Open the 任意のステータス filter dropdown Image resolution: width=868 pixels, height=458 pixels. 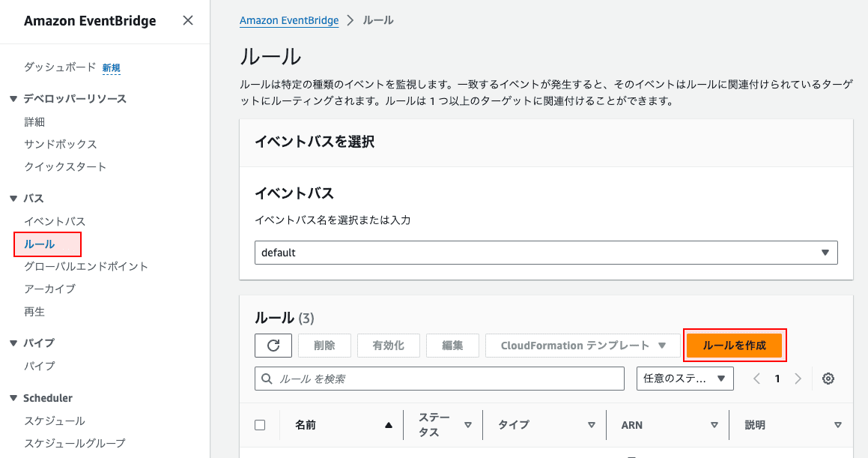[x=685, y=379]
